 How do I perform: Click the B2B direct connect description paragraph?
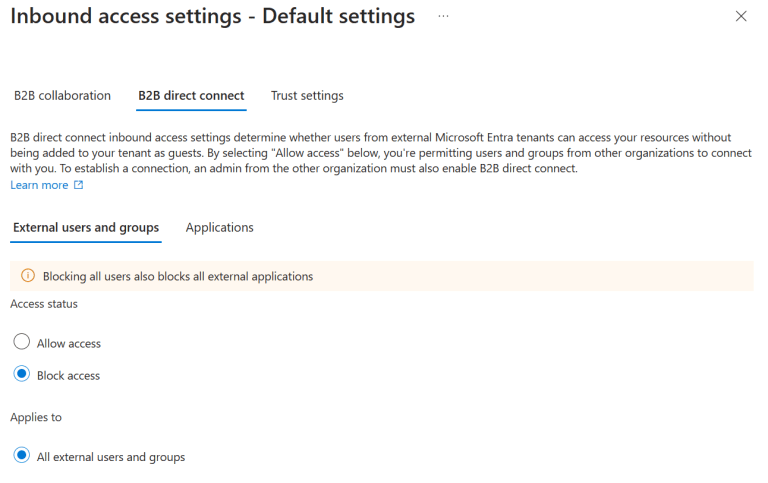click(380, 152)
